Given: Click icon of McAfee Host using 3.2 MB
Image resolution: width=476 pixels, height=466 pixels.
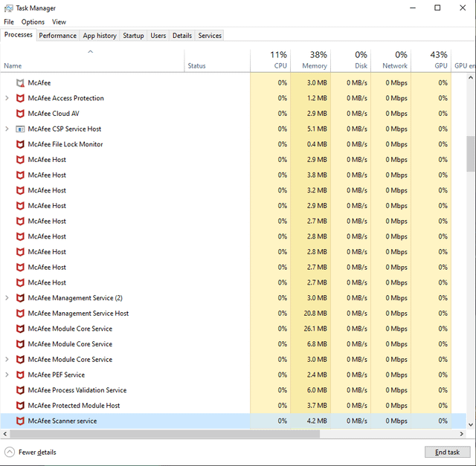Looking at the screenshot, I should pos(20,190).
